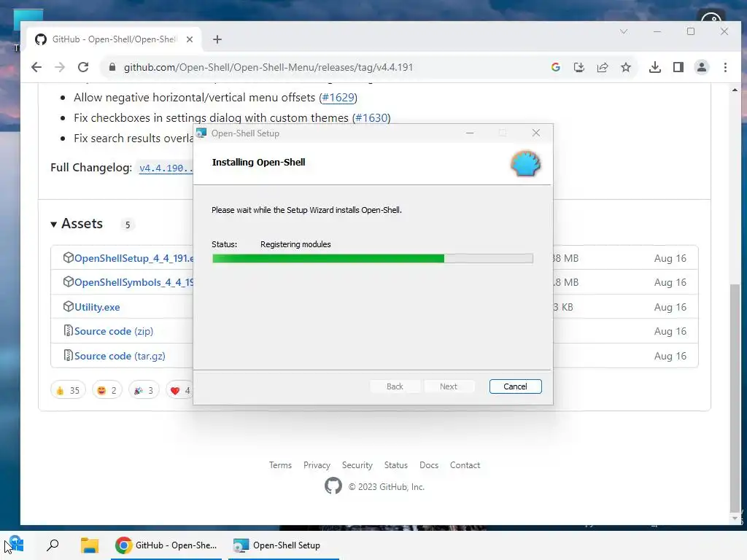This screenshot has width=747, height=560.
Task: Open the Security footer link
Action: [x=357, y=465]
